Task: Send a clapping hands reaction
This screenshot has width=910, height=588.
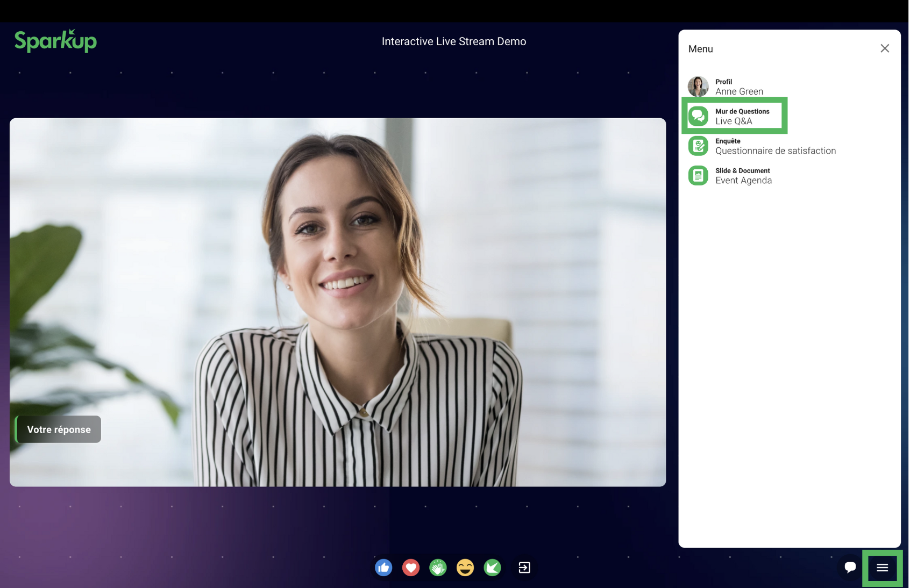Action: coord(438,568)
